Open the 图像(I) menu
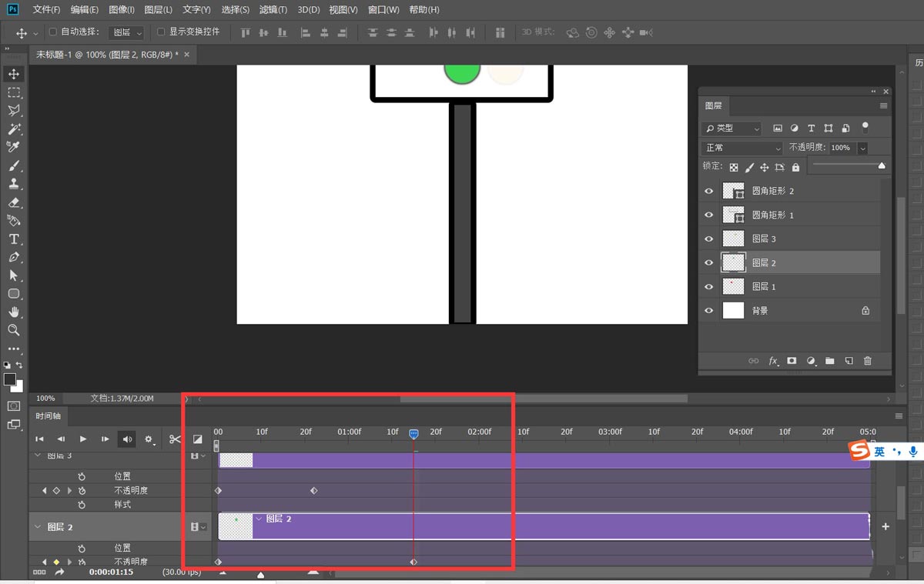924x584 pixels. click(122, 10)
